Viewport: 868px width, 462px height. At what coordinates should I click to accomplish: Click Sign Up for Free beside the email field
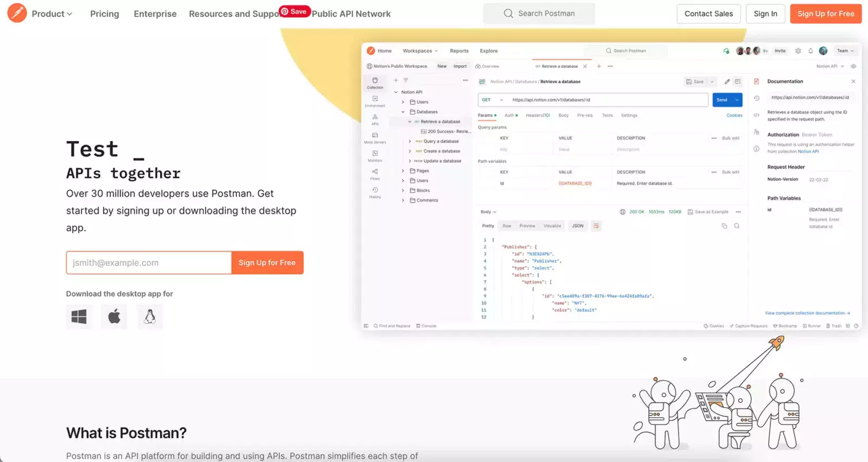[267, 262]
